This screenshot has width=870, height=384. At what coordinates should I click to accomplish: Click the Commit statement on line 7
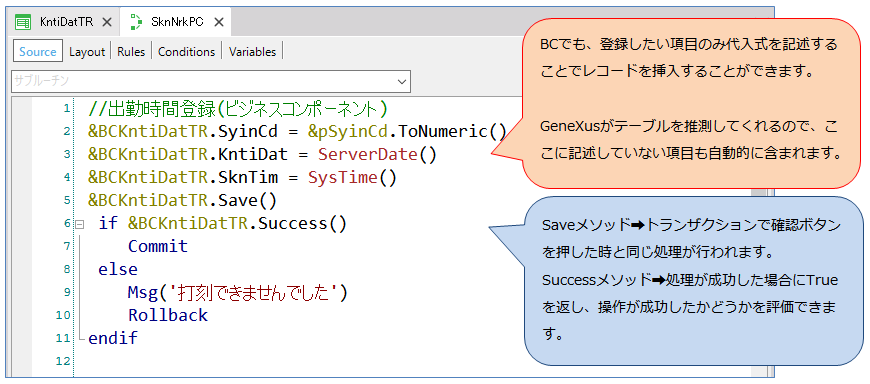158,246
